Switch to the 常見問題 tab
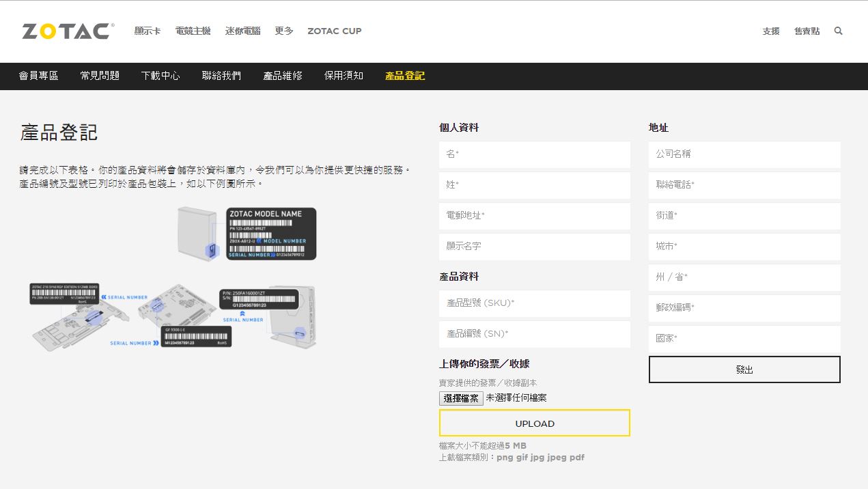The height and width of the screenshot is (489, 868). point(100,76)
